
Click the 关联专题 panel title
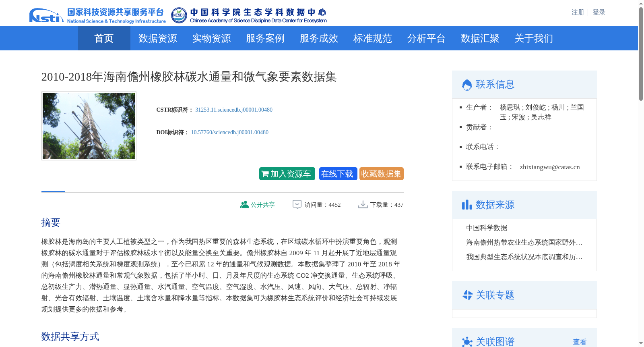pos(495,295)
